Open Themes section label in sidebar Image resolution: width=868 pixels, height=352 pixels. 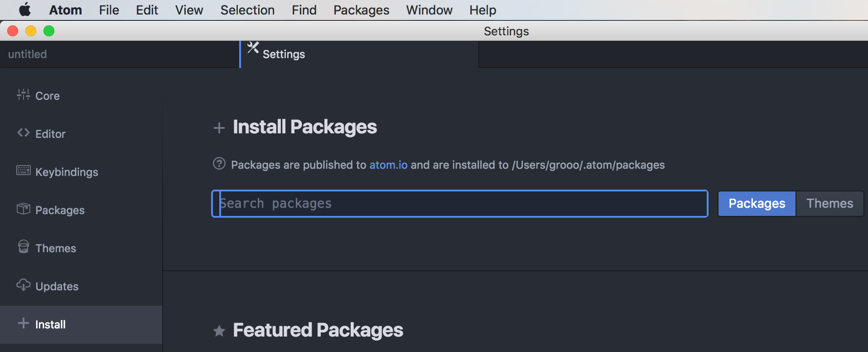(56, 248)
